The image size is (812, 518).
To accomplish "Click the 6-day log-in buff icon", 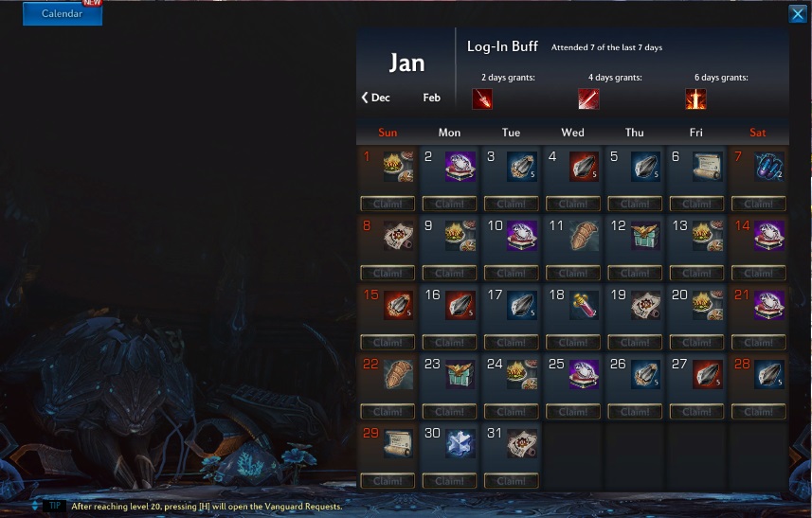I will coord(695,98).
